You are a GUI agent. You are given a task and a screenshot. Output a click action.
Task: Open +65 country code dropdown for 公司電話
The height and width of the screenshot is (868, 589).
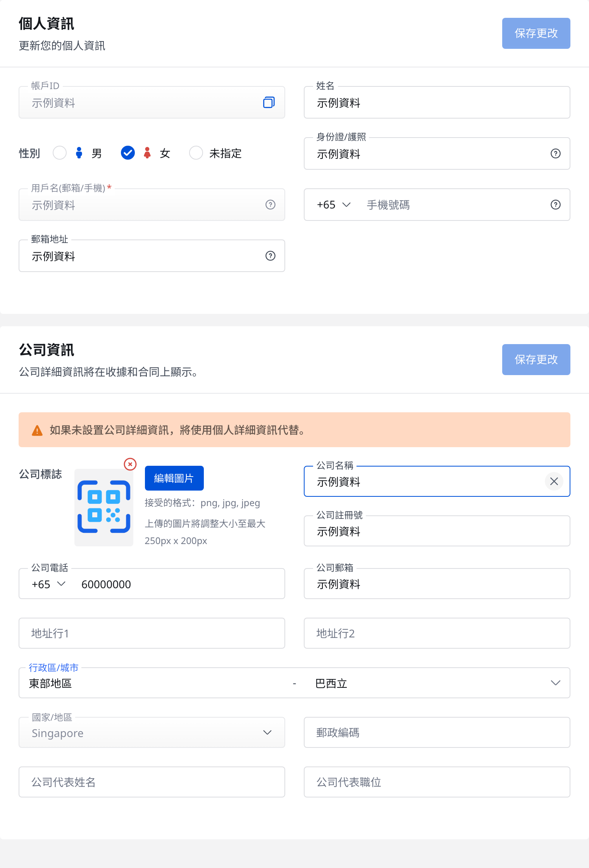pyautogui.click(x=49, y=584)
